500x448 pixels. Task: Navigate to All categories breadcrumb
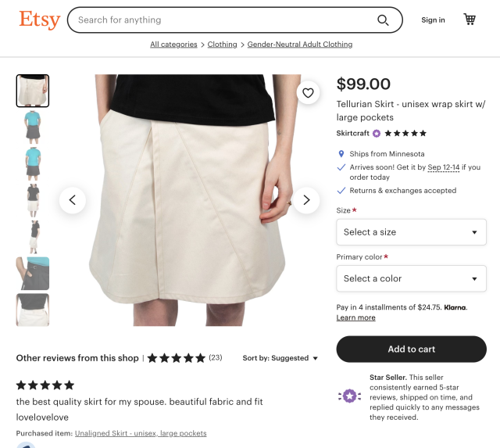point(173,45)
